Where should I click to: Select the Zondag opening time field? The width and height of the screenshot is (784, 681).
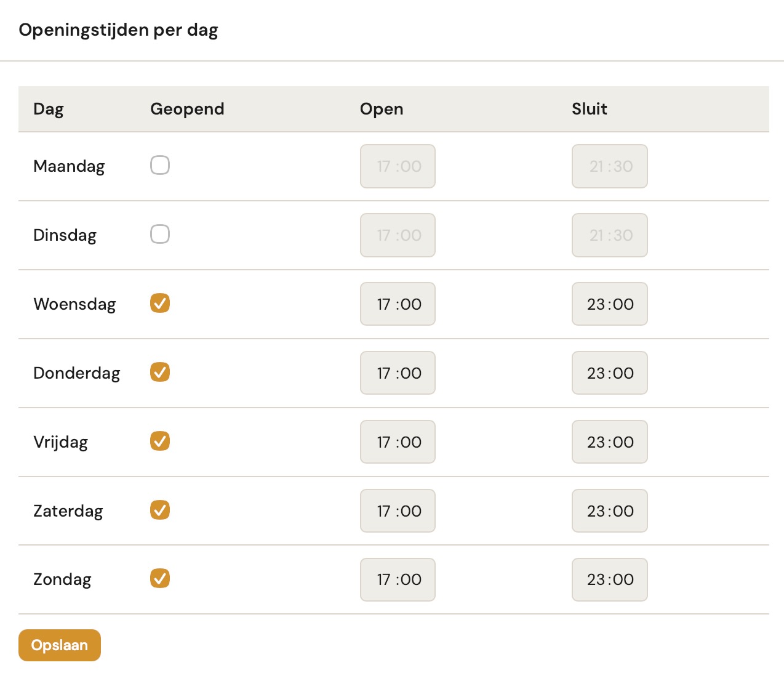point(398,579)
